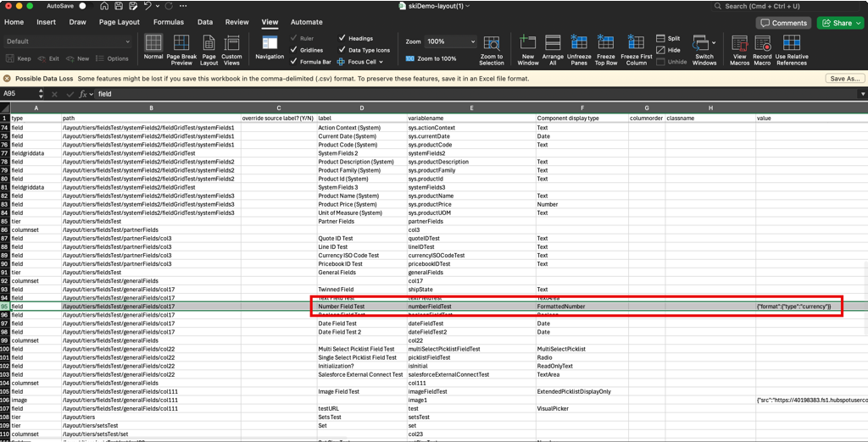Screen dimensions: 868x442
Task: Click the Undo arrow icon
Action: pos(147,6)
